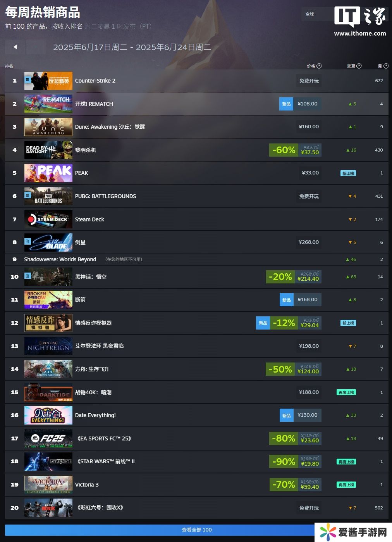Image resolution: width=392 pixels, height=542 pixels.
Task: Open the PEAK game thumbnail
Action: click(x=48, y=173)
